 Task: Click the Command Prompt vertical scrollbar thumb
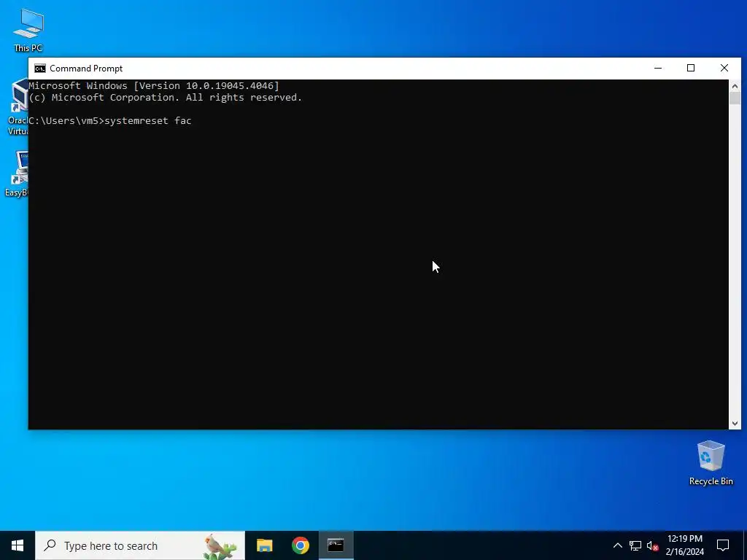735,98
